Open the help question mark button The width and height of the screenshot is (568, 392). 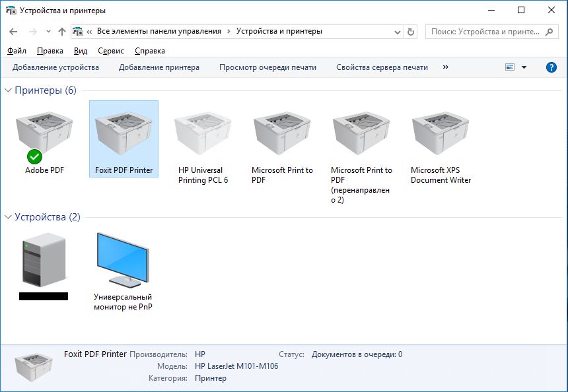[551, 67]
